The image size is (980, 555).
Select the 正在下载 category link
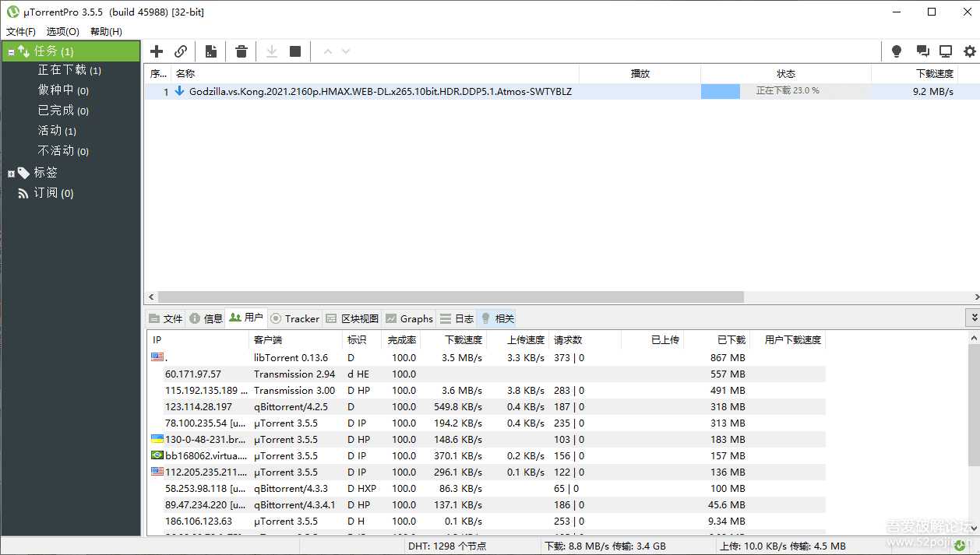tap(69, 69)
